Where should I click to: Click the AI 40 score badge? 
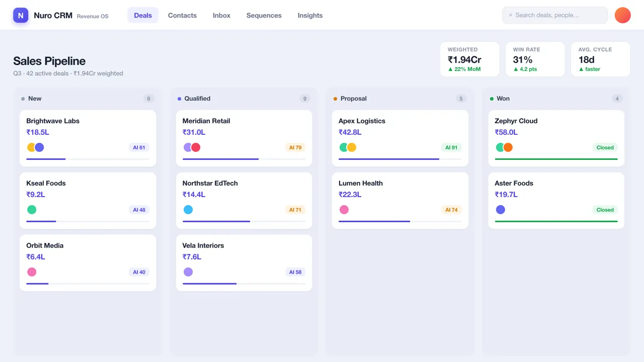(139, 272)
